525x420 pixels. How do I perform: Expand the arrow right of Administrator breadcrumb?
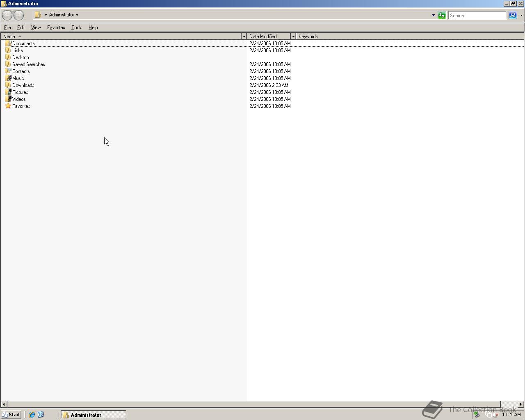coord(77,15)
